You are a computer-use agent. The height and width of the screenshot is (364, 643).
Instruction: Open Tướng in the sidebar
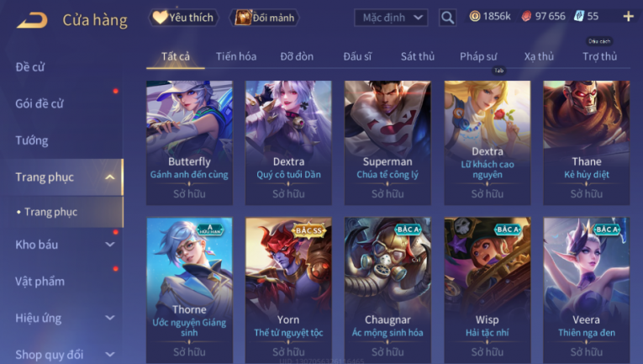[32, 140]
